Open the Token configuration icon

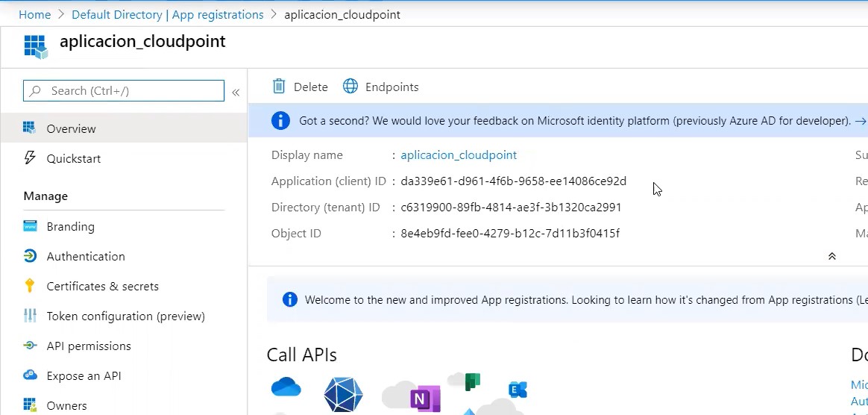(30, 316)
